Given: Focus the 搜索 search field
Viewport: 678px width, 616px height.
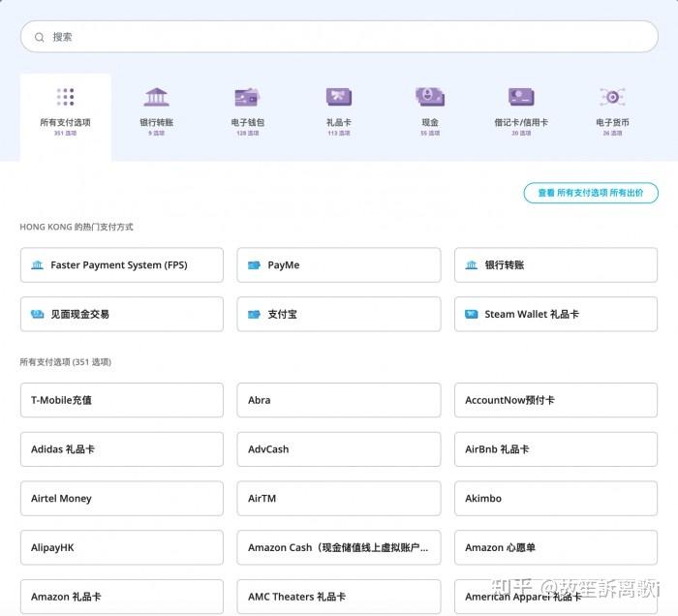Looking at the screenshot, I should pyautogui.click(x=339, y=37).
